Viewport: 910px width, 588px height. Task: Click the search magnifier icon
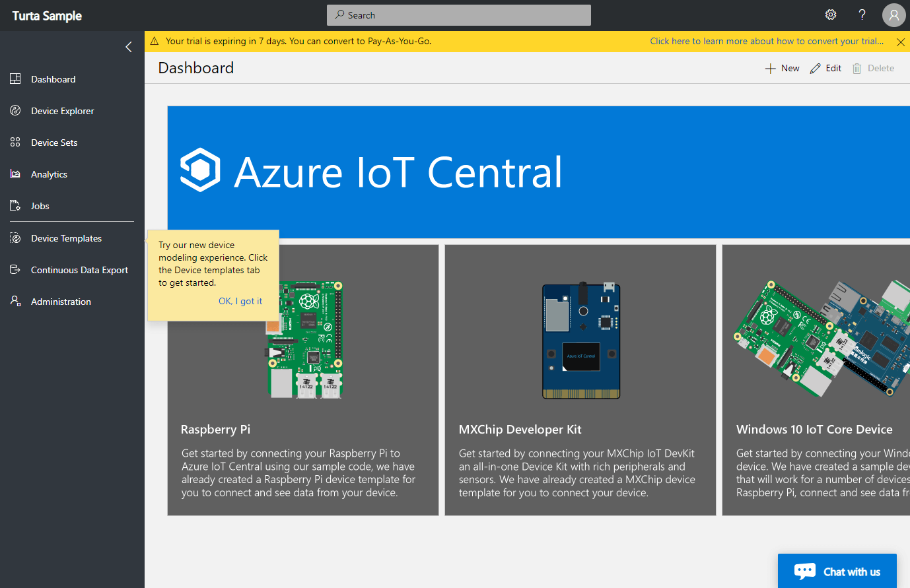tap(339, 15)
